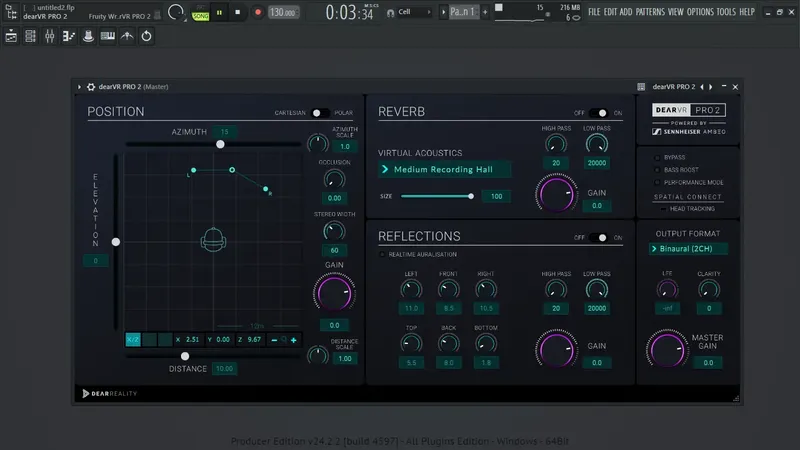
Task: Click the Elevation slider handle
Action: coord(116,242)
